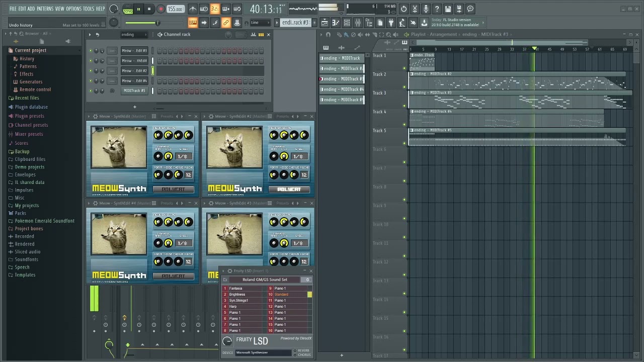Open the channel rack view icon
This screenshot has width=644, height=362.
[347, 23]
